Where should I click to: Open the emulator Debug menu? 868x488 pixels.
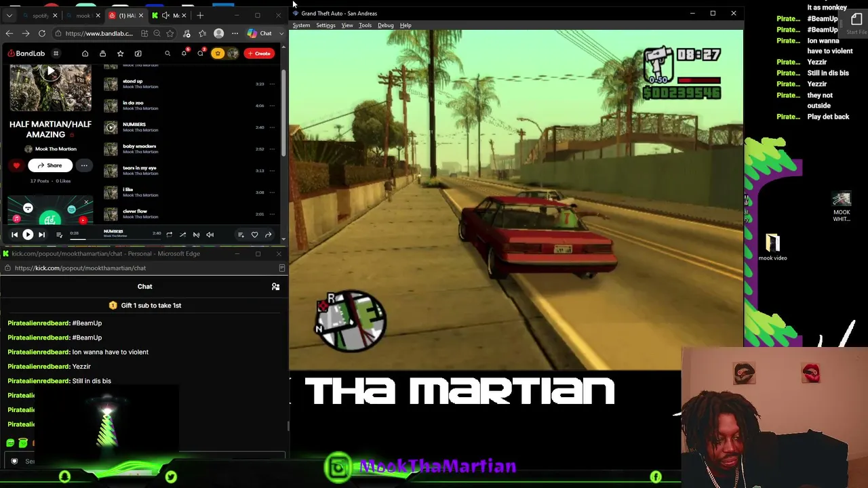[x=385, y=25]
